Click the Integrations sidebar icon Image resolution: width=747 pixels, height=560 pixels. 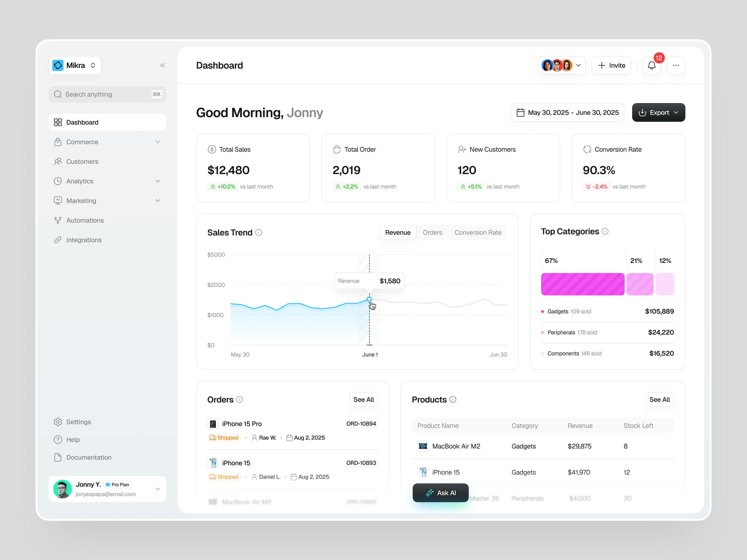[x=58, y=240]
